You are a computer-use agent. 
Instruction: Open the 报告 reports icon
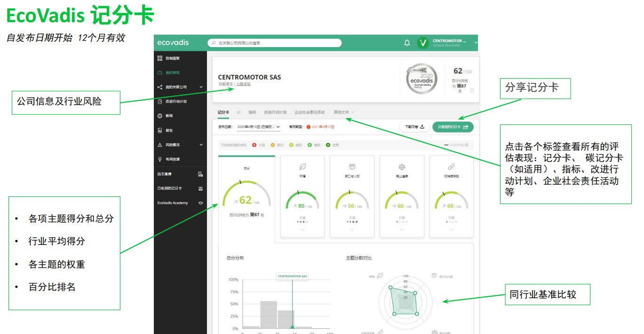click(160, 130)
